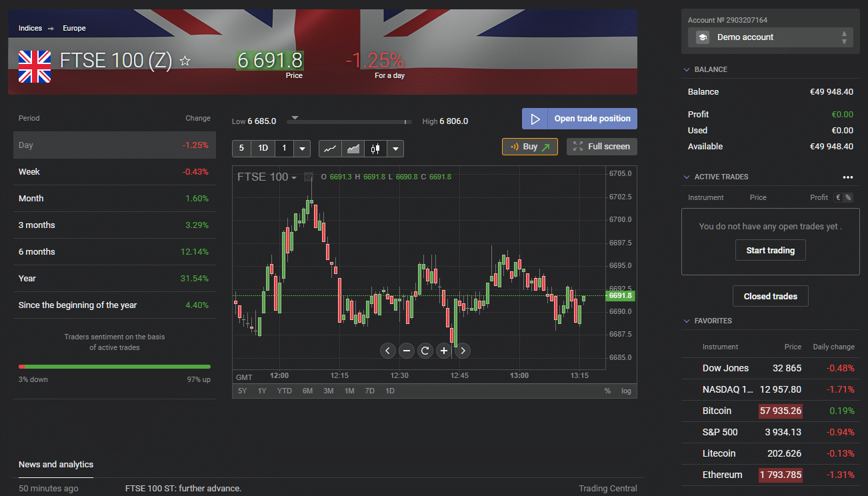Select the Week period row
868x496 pixels.
115,171
